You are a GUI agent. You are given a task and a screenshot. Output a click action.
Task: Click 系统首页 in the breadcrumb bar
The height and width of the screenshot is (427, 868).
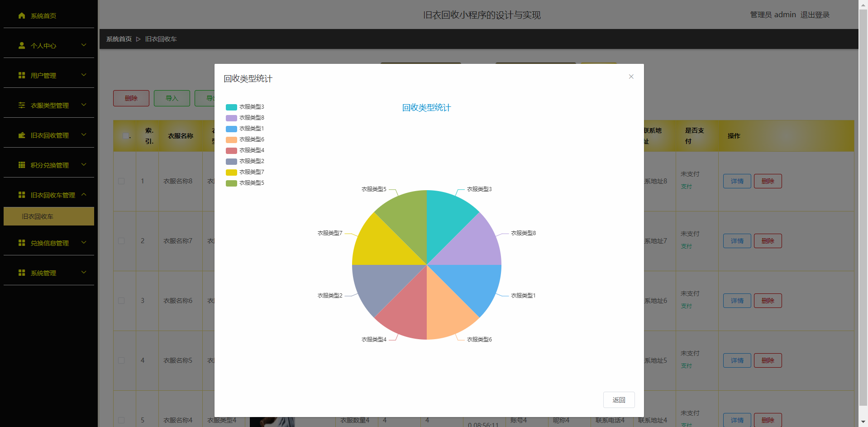[119, 39]
